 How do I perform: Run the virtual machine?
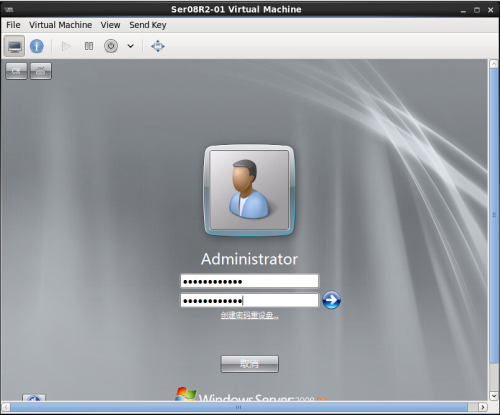pos(66,46)
